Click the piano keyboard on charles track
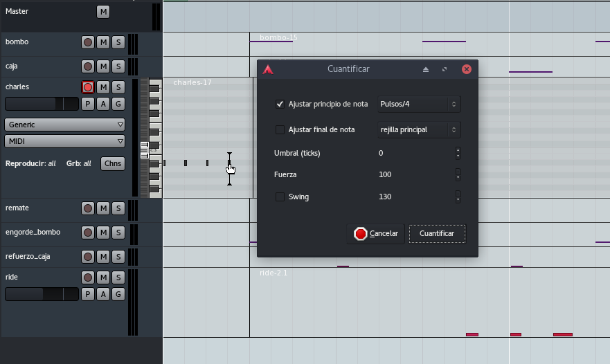The image size is (610, 364). click(x=156, y=138)
